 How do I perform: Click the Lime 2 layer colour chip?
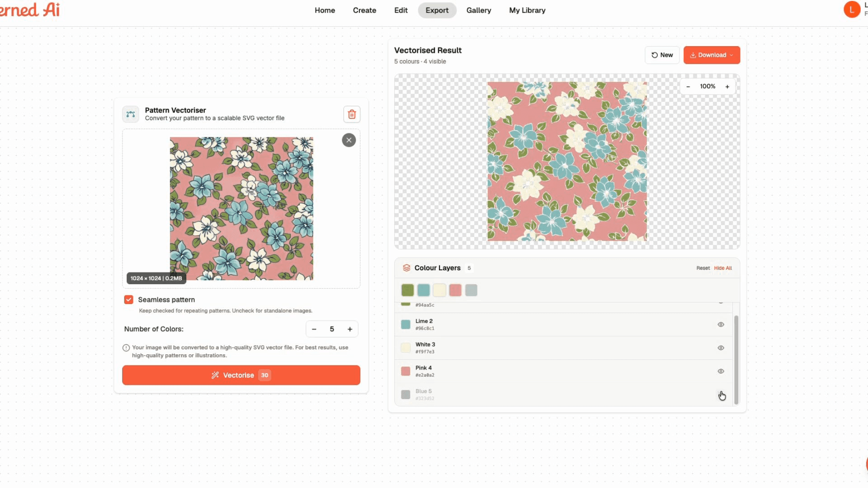pyautogui.click(x=406, y=324)
